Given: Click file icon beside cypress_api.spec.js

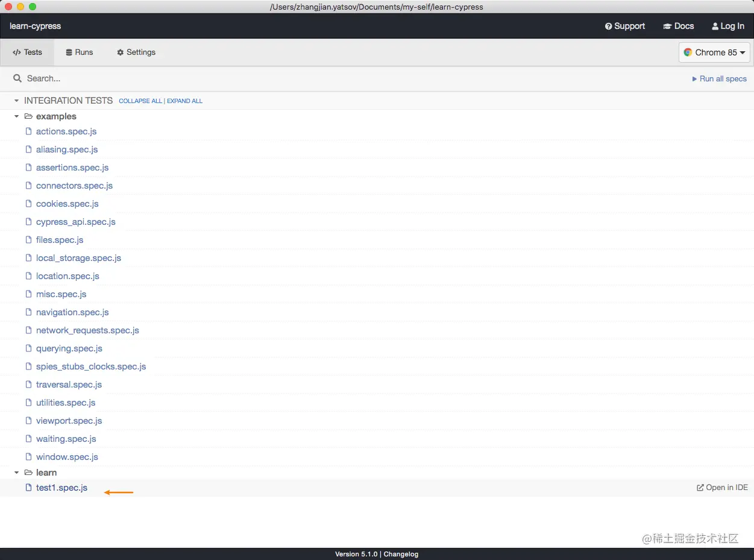Looking at the screenshot, I should coord(28,222).
